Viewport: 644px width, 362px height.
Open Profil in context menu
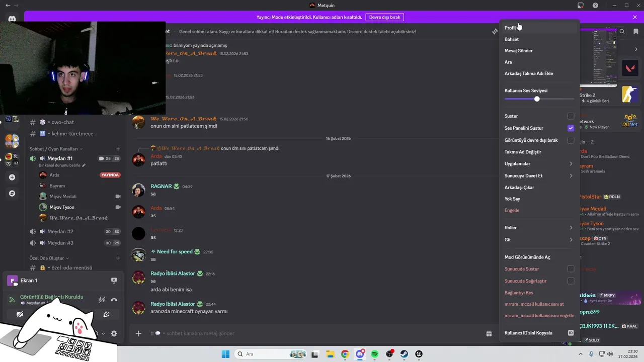point(539,28)
